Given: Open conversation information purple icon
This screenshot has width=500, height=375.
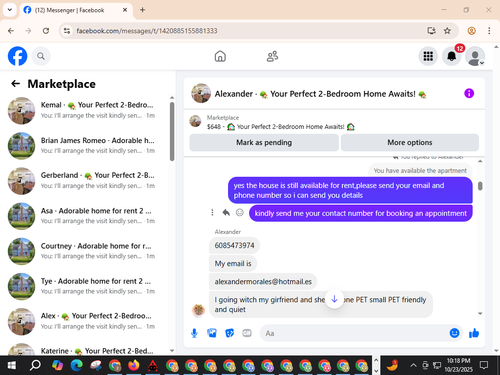Looking at the screenshot, I should pyautogui.click(x=469, y=93).
